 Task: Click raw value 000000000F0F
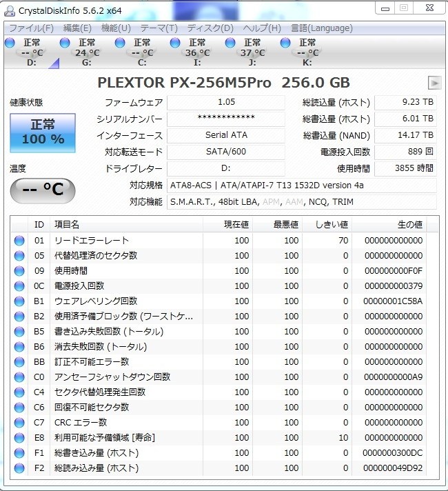394,271
